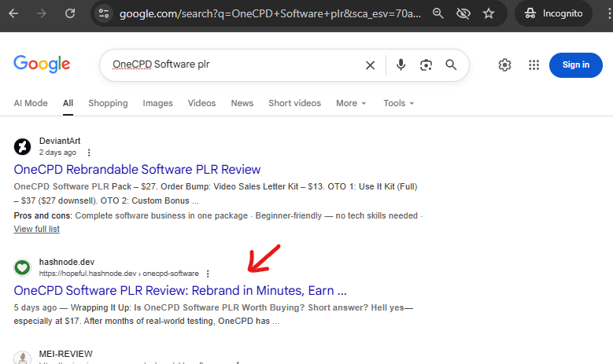Open options menu for hashnode.dev result
Image resolution: width=613 pixels, height=364 pixels.
[208, 274]
